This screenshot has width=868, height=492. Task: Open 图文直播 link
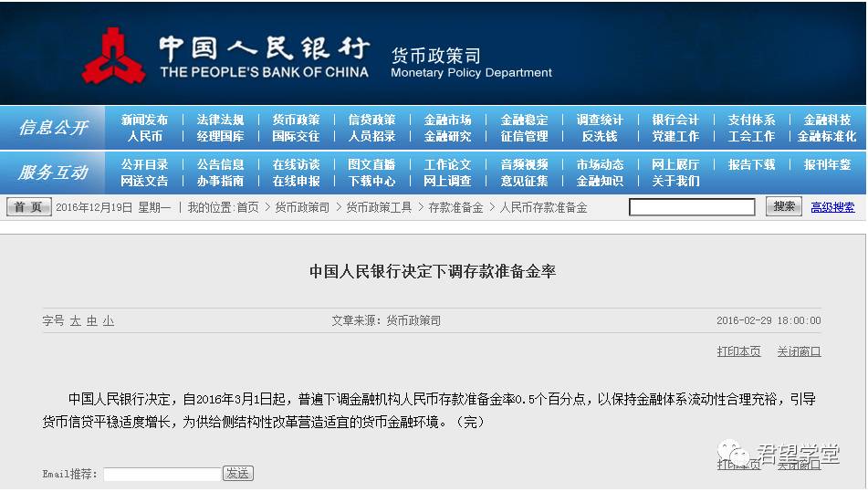click(x=372, y=165)
